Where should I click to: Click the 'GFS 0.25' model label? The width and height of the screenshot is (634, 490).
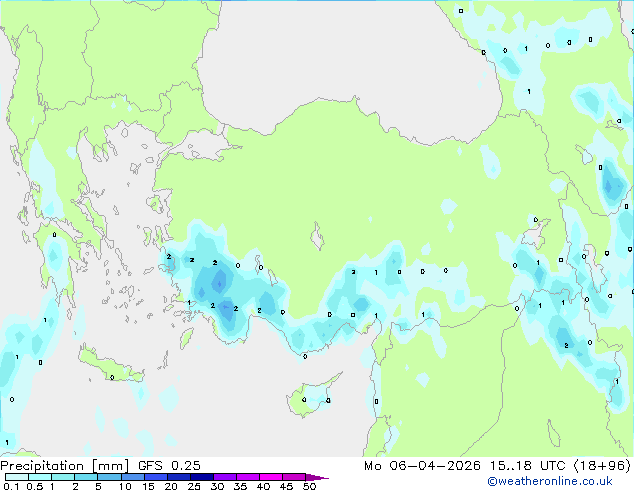point(169,466)
